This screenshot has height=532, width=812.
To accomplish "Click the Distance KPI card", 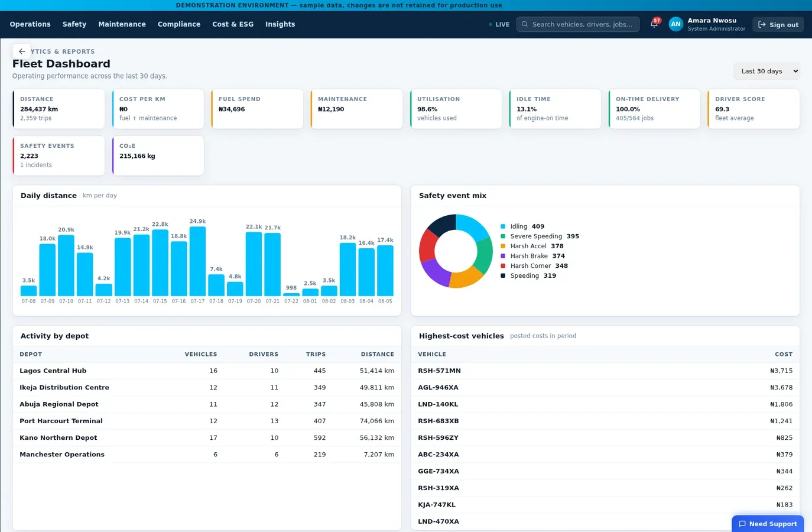I will pyautogui.click(x=59, y=109).
